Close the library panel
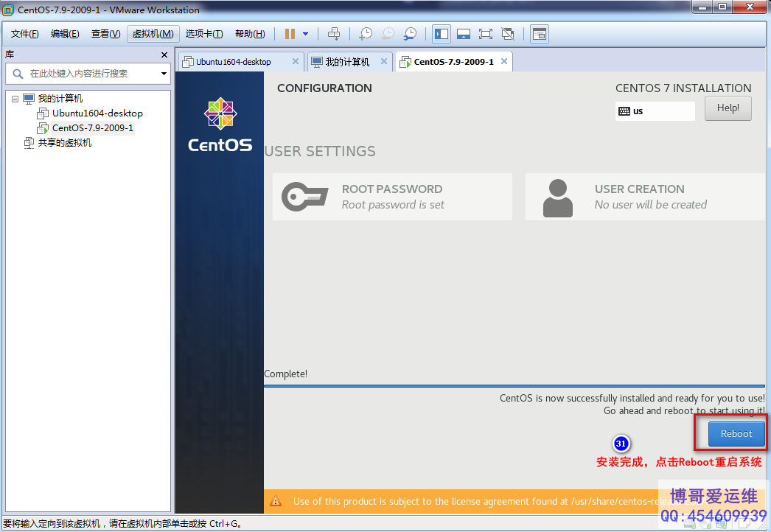Image resolution: width=771 pixels, height=532 pixels. (164, 55)
